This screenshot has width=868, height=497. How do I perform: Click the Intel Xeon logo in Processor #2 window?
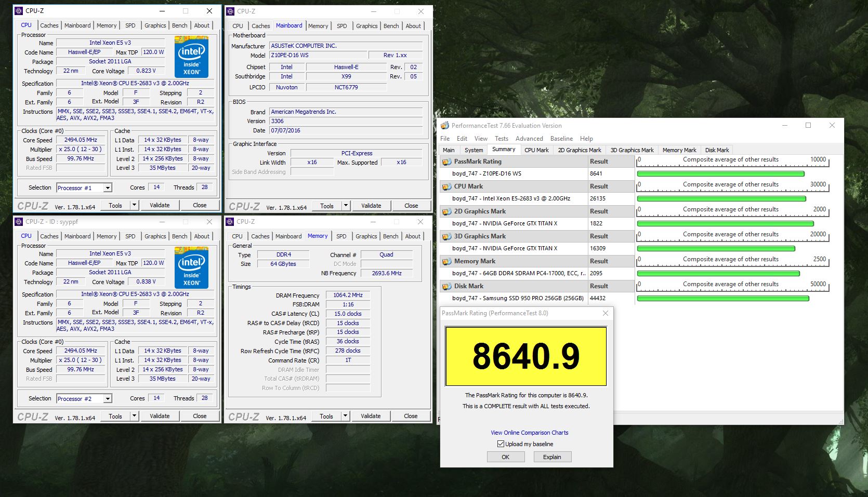tap(191, 267)
